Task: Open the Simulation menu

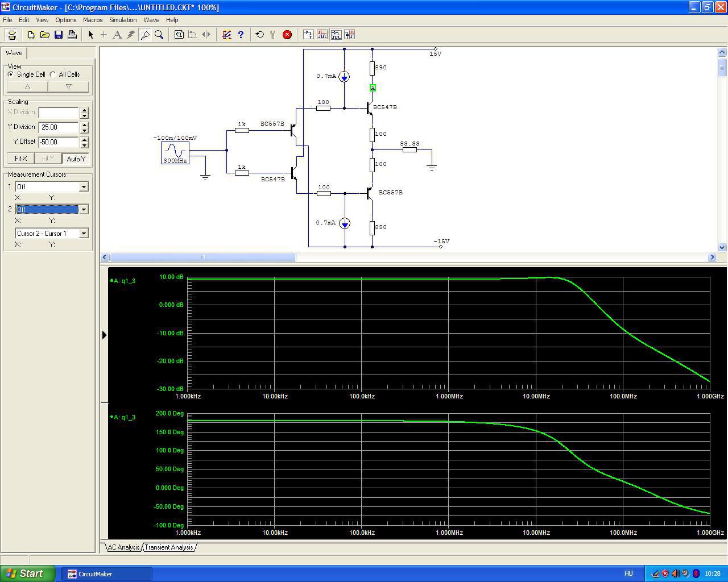Action: pos(122,20)
